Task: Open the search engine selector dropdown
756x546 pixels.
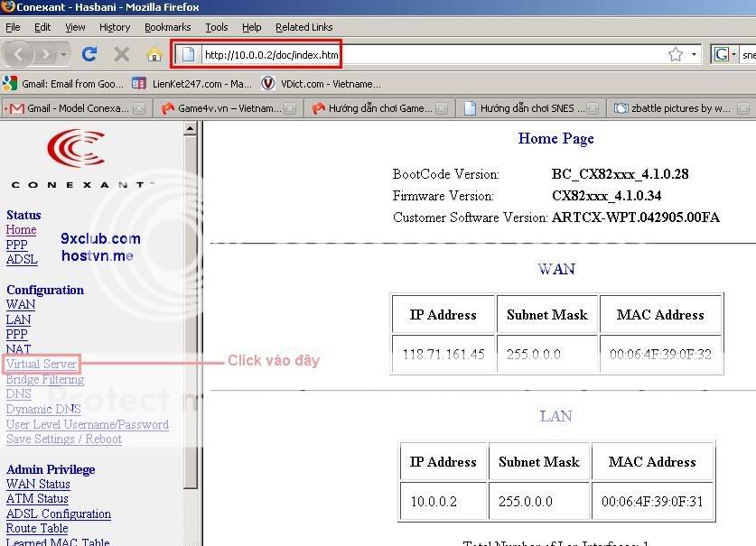Action: click(733, 54)
